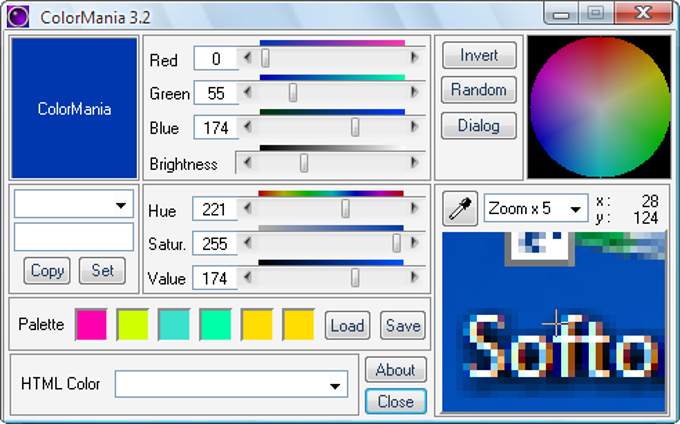The width and height of the screenshot is (680, 424).
Task: Click the Value field showing 174
Action: tap(215, 278)
